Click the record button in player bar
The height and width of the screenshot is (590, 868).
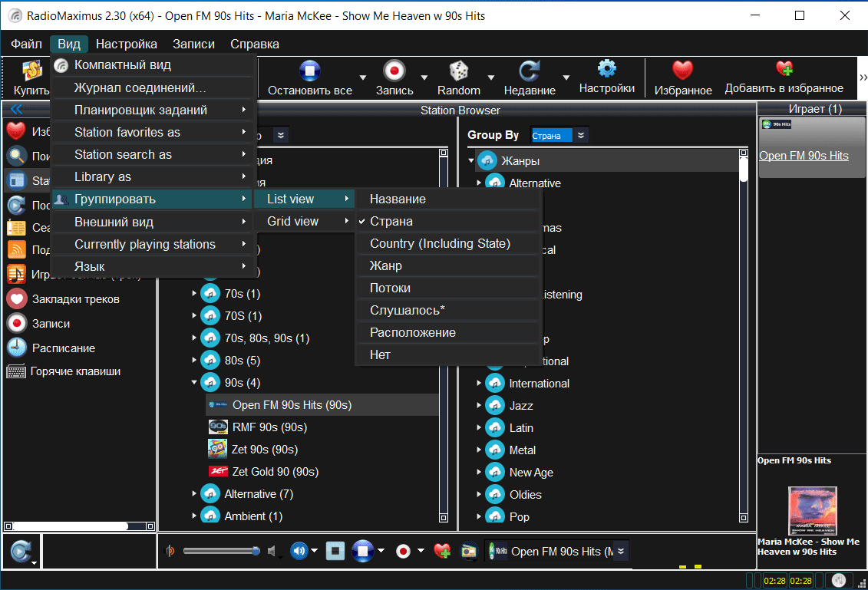click(403, 551)
